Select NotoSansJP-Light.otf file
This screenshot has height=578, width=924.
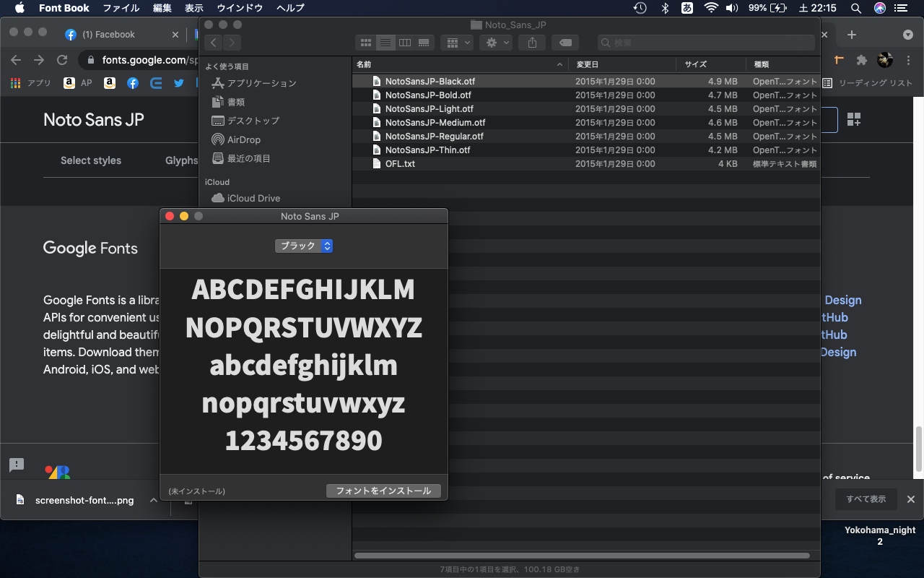586,109
